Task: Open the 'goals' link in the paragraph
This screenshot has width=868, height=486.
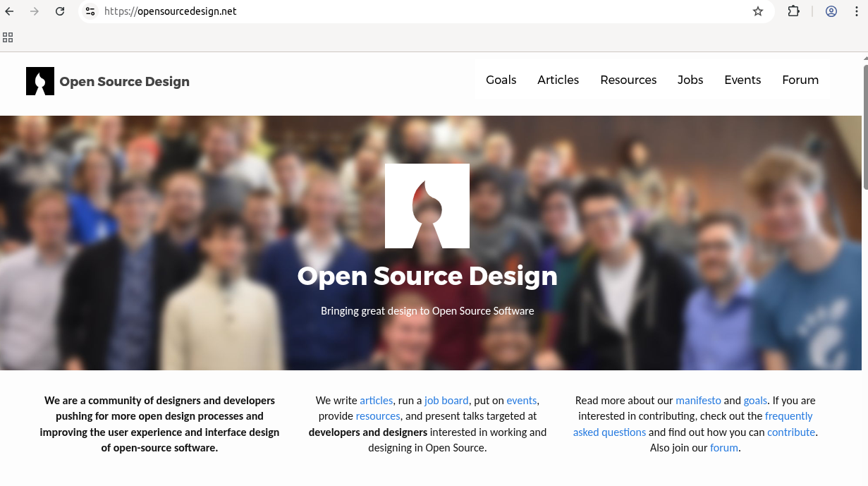Action: click(755, 400)
